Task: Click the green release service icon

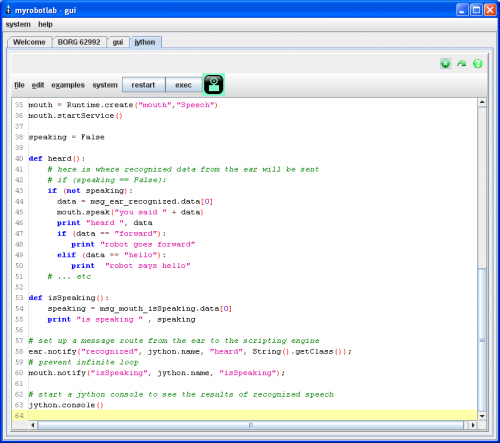Action: click(445, 63)
